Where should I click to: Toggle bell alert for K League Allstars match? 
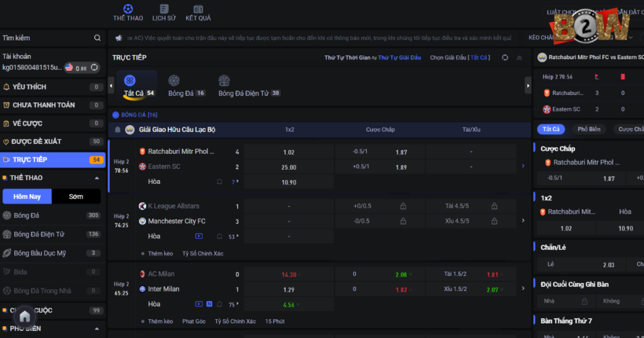pyautogui.click(x=219, y=236)
